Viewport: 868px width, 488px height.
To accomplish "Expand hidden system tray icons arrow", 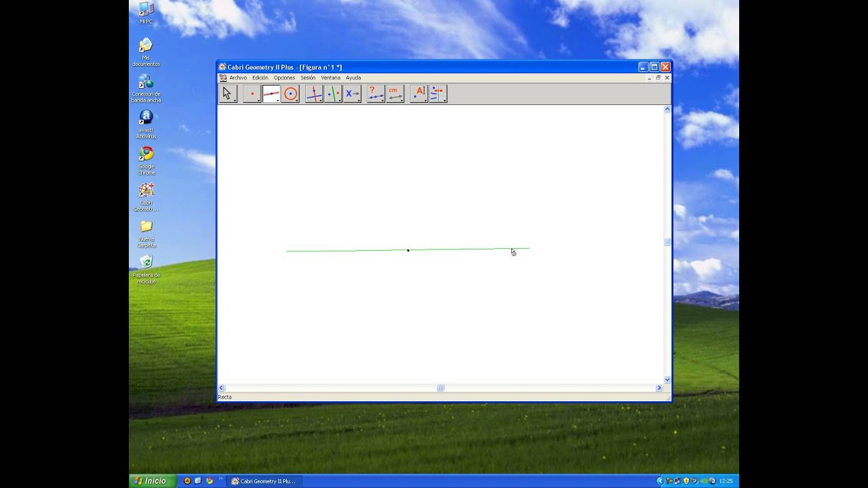I will 660,481.
